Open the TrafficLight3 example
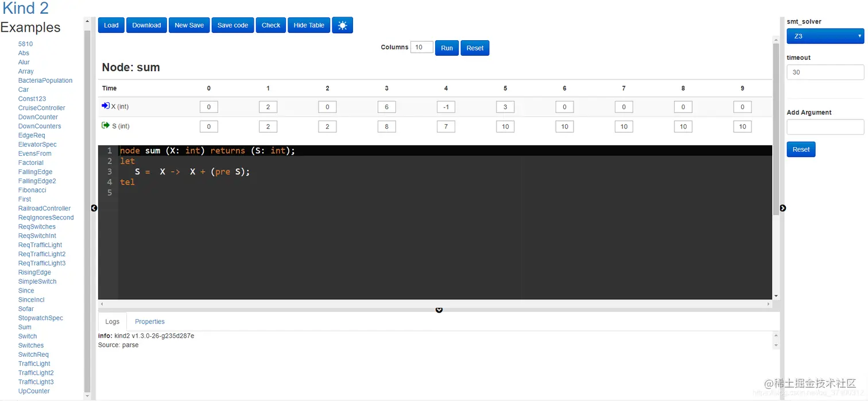The height and width of the screenshot is (401, 868). (36, 382)
